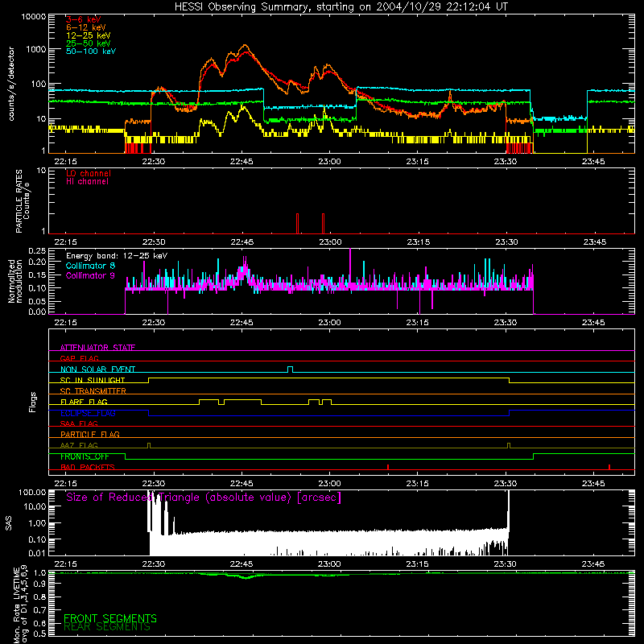This screenshot has width=644, height=644.
Task: Click the tall magenta modulation spike after 23:00
Action: coord(350,267)
